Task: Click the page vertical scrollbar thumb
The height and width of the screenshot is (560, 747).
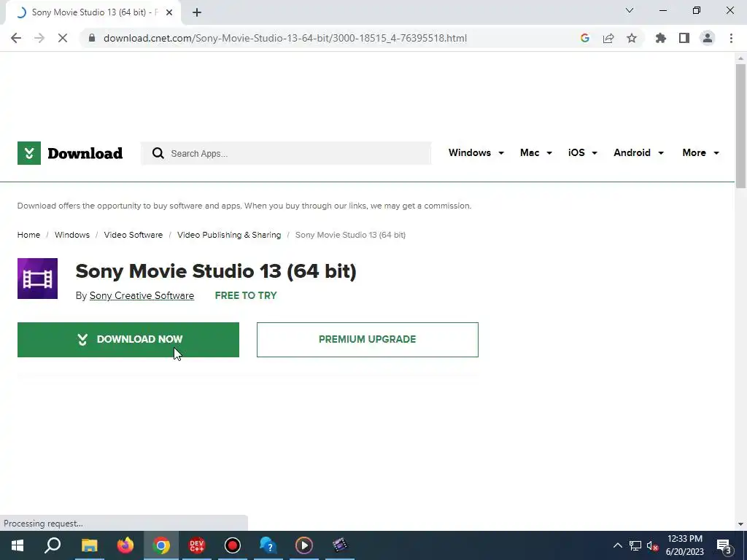Action: coord(740,126)
